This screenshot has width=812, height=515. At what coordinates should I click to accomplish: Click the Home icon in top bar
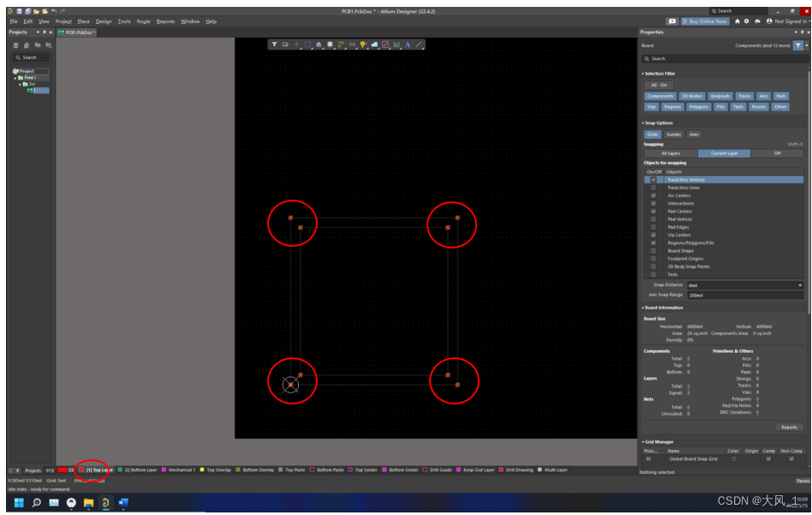(737, 21)
